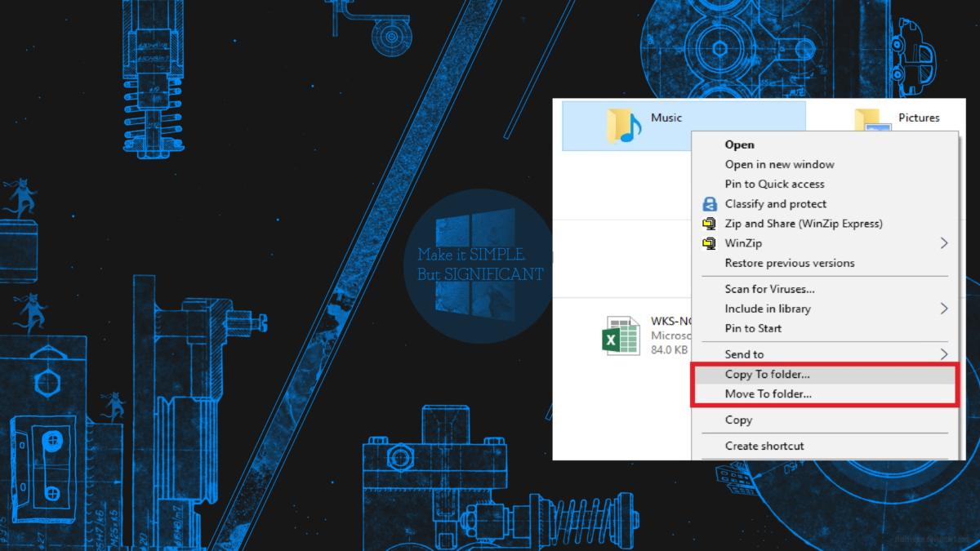Expand the WinZip submenu arrow
The height and width of the screenshot is (551, 980).
click(x=943, y=243)
